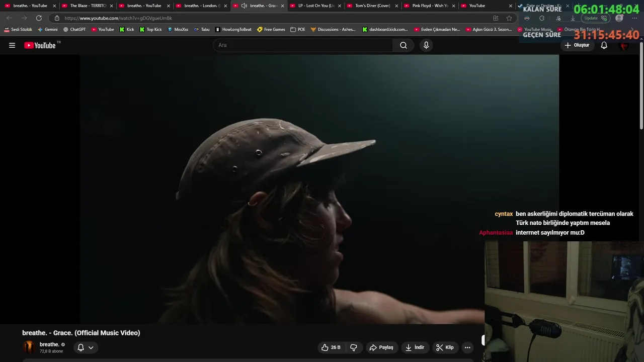Open Top Kick bookmark

(x=150, y=30)
